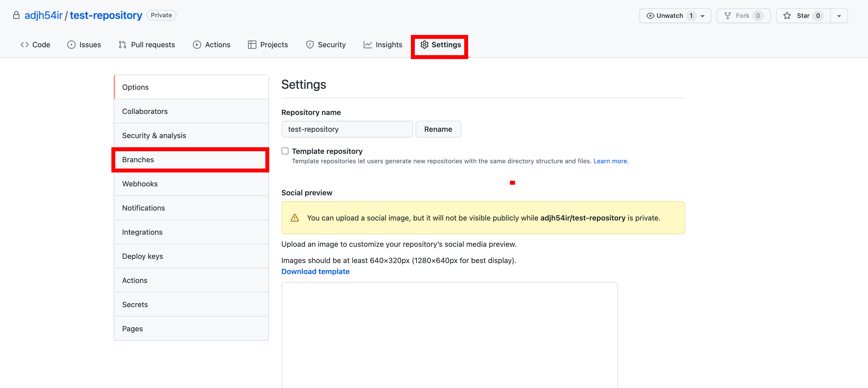Open the Code tab

(x=35, y=45)
